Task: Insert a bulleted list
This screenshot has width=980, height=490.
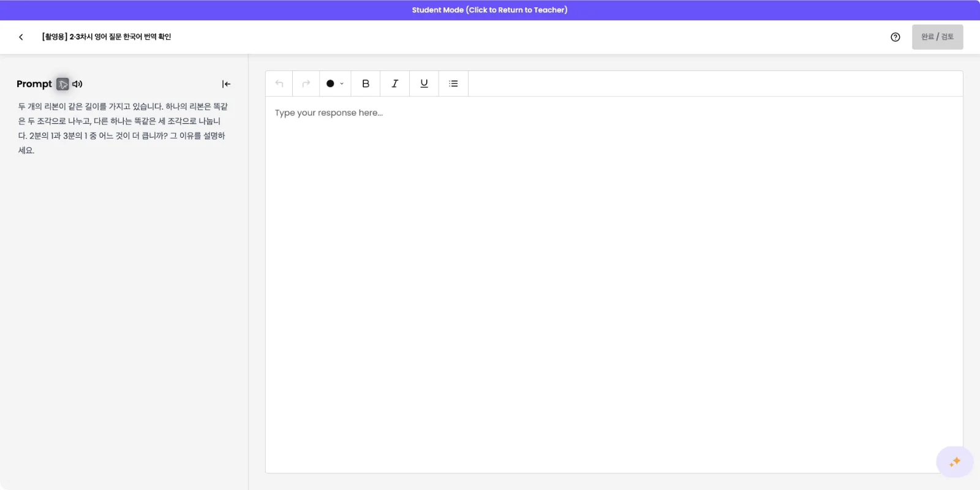Action: 453,83
